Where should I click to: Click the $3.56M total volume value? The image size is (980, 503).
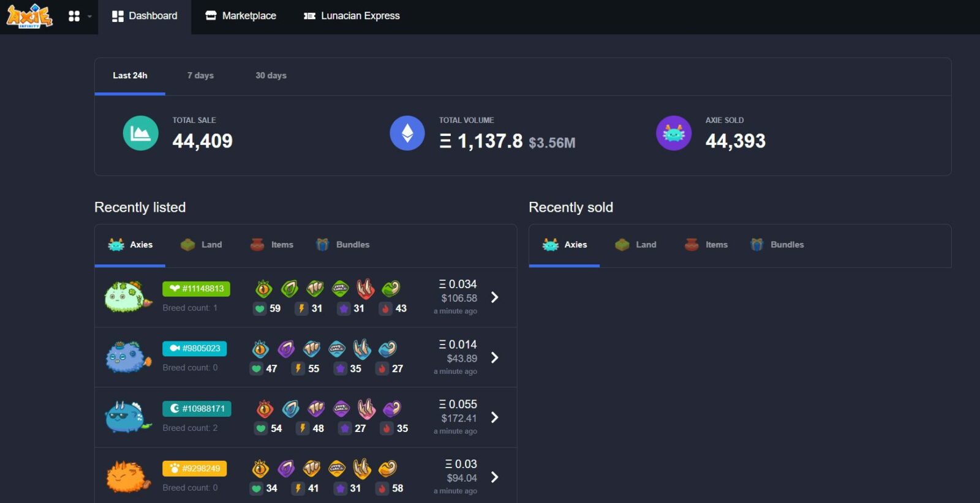pyautogui.click(x=552, y=143)
